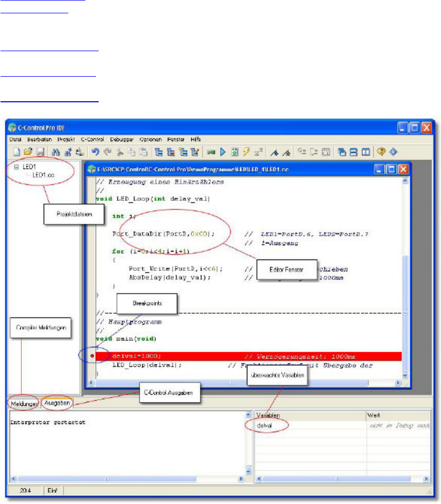Click the green chip compile icon
The height and width of the screenshot is (504, 441).
tap(211, 152)
